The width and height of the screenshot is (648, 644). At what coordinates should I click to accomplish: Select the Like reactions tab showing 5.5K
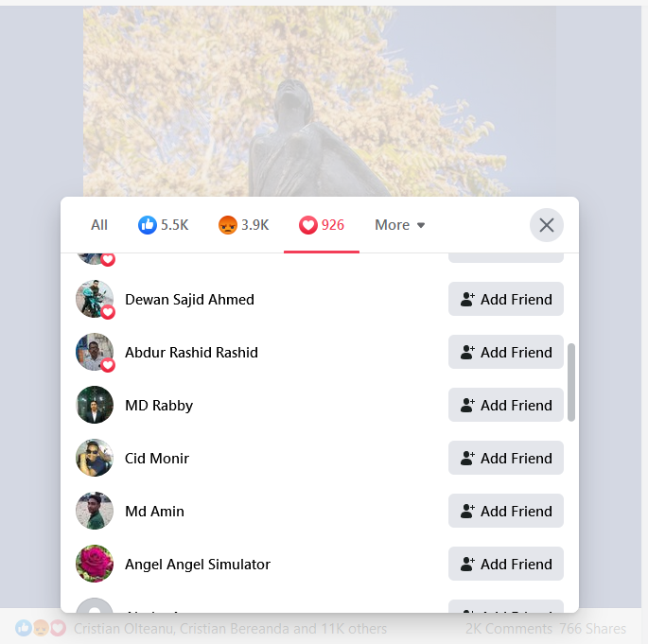pyautogui.click(x=164, y=225)
